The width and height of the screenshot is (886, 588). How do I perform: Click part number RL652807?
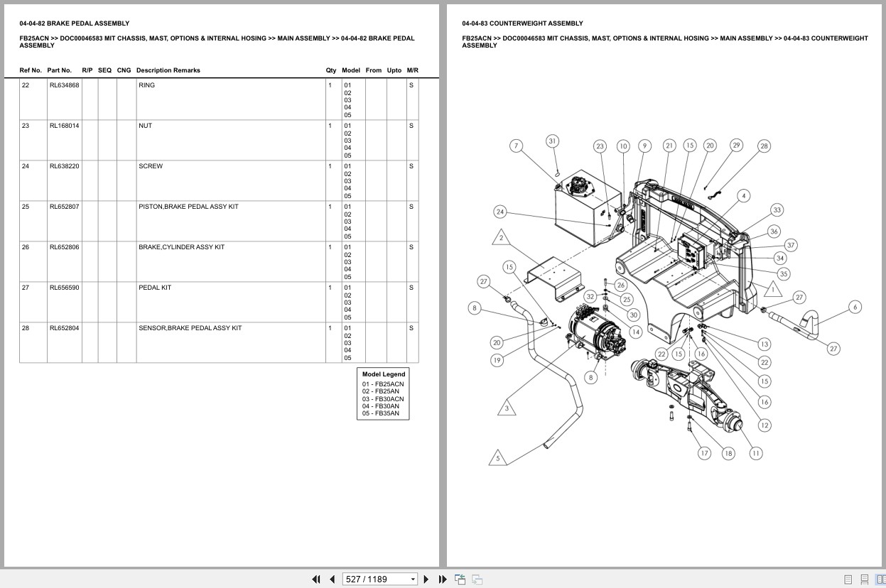[64, 207]
